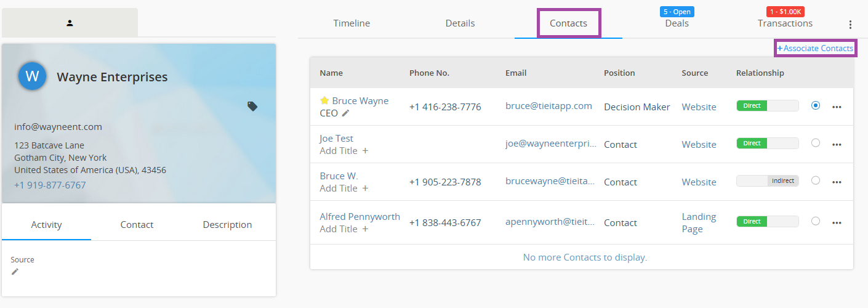The width and height of the screenshot is (868, 308).
Task: Open vertical three-dot menu beside Transactions tab
Action: pyautogui.click(x=850, y=25)
